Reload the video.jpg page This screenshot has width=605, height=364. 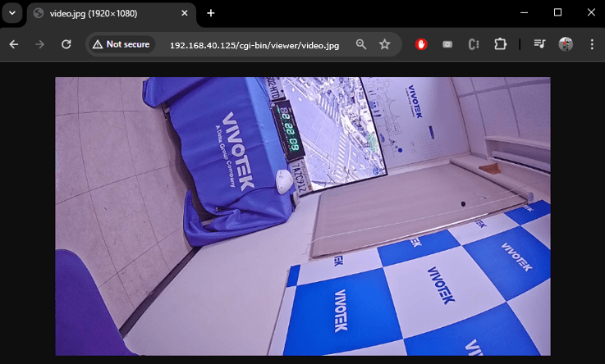tap(66, 44)
